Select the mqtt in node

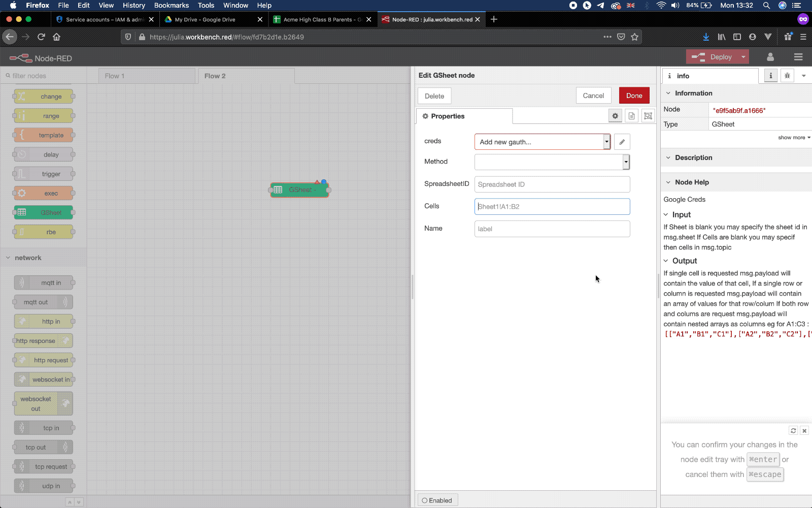coord(44,282)
